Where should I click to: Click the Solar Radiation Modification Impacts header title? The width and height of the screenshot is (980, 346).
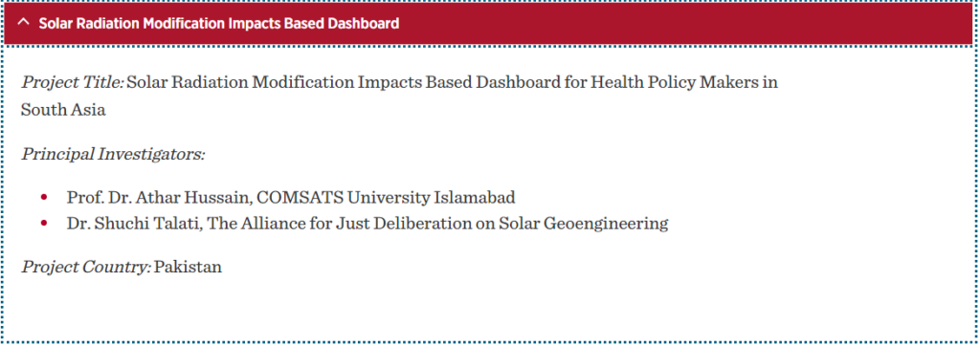click(x=219, y=24)
